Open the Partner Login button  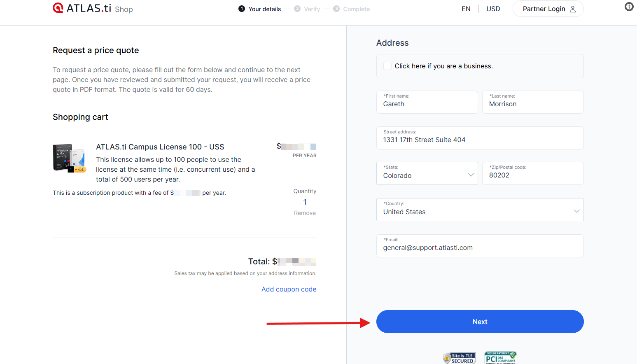click(x=548, y=9)
